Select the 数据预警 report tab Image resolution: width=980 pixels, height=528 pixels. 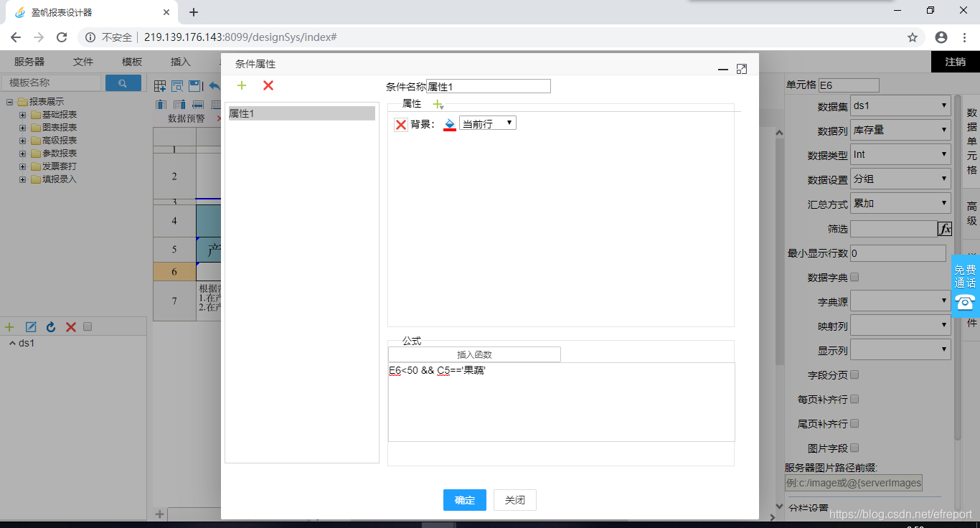tap(186, 118)
